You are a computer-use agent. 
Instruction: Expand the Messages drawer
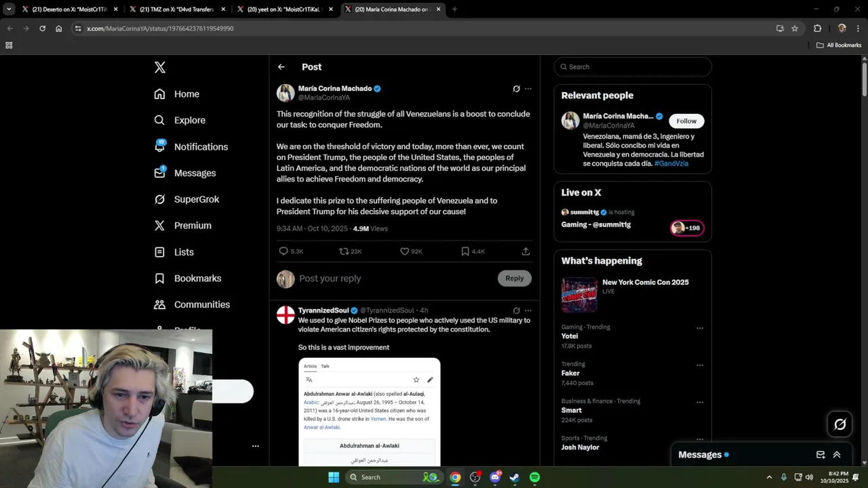[837, 455]
